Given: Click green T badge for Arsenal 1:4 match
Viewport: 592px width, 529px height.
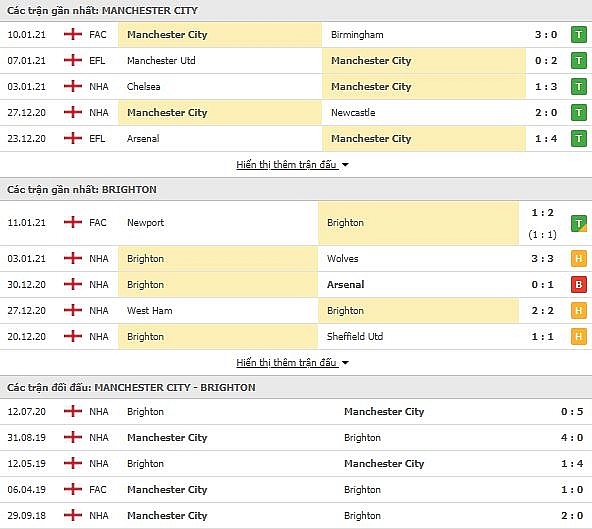Looking at the screenshot, I should tap(578, 139).
